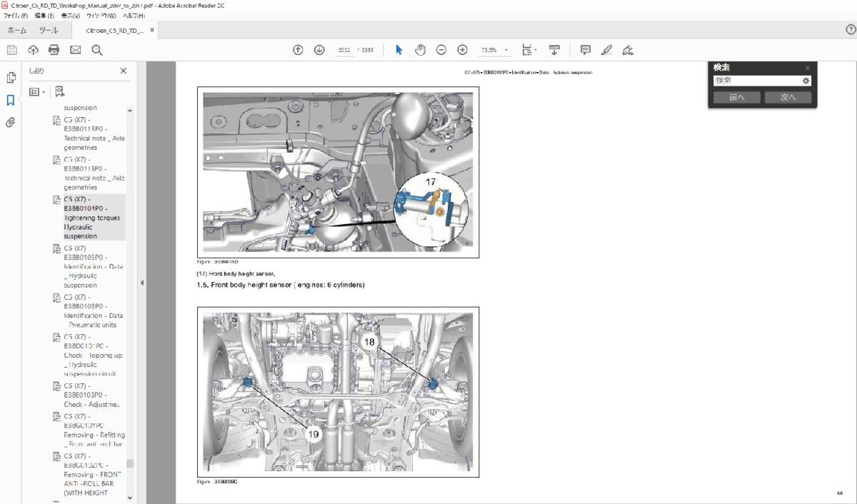Click the 次へ search button
The width and height of the screenshot is (857, 504).
[788, 97]
